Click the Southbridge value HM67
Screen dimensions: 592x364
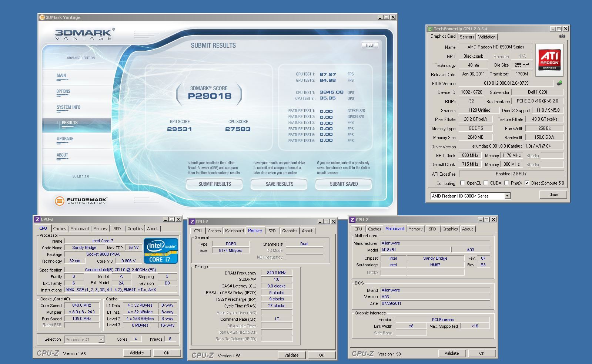point(435,265)
